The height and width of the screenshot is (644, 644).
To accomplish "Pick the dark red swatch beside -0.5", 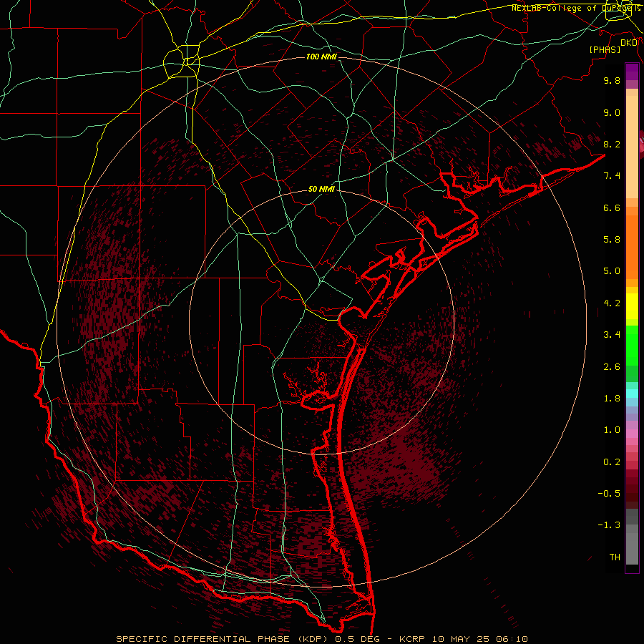I will point(632,494).
